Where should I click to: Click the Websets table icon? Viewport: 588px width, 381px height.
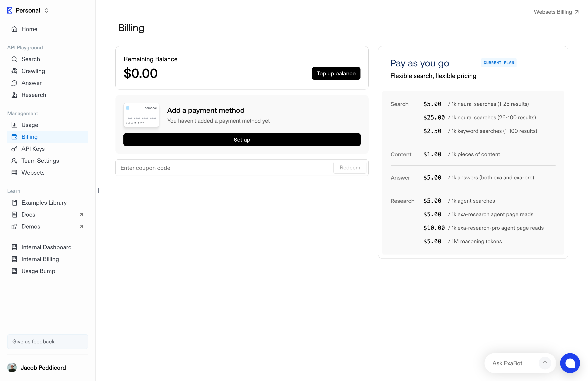[x=14, y=173]
